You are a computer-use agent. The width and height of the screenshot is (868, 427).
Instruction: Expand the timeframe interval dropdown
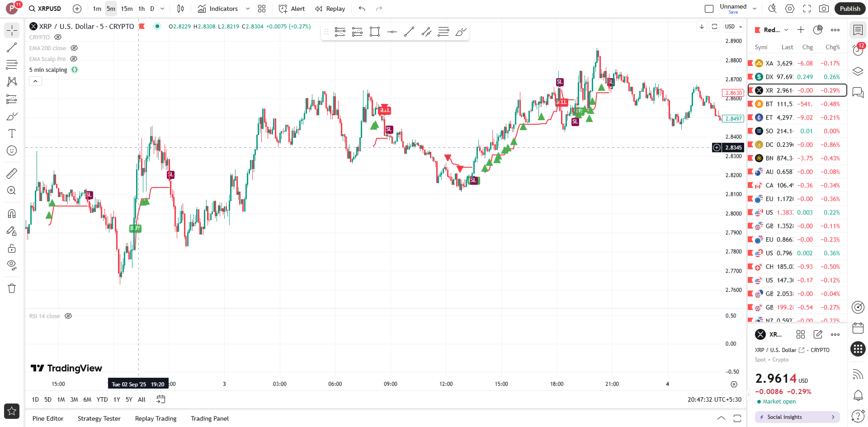(162, 9)
